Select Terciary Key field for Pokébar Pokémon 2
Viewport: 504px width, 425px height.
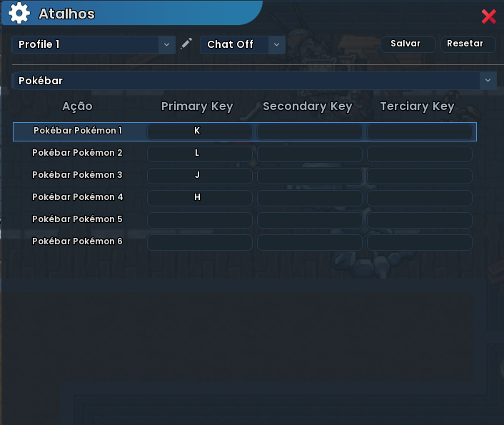(420, 154)
